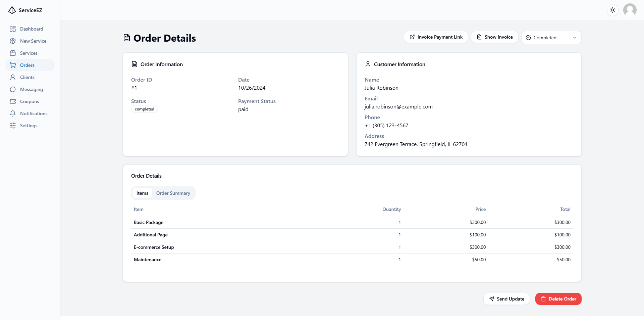The height and width of the screenshot is (320, 644).
Task: Toggle the light/dark theme button
Action: coord(612,10)
